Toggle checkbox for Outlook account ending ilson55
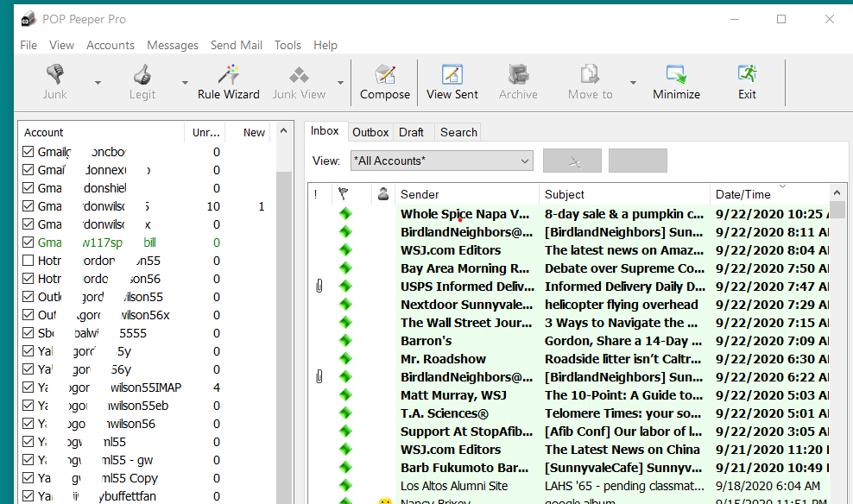Screen dimensions: 853x504 (28, 297)
